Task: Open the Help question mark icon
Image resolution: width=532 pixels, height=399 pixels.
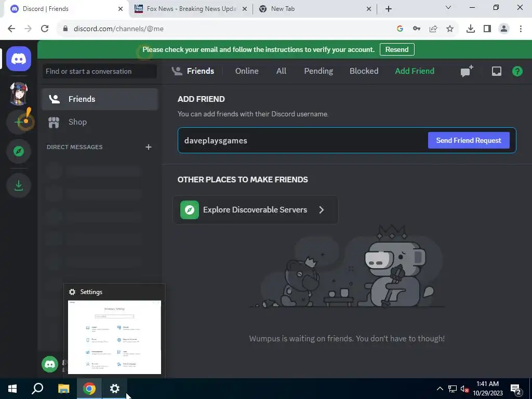Action: pyautogui.click(x=517, y=71)
